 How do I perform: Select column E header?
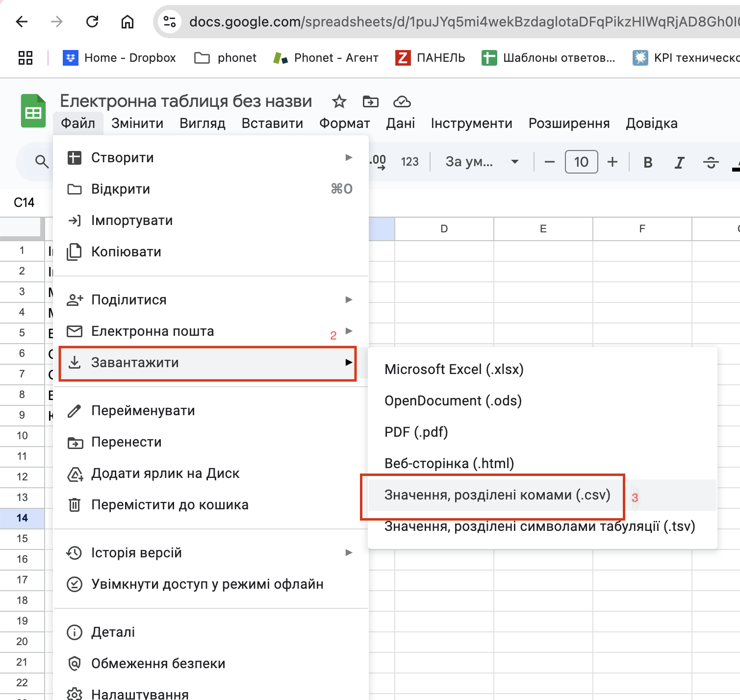[543, 229]
